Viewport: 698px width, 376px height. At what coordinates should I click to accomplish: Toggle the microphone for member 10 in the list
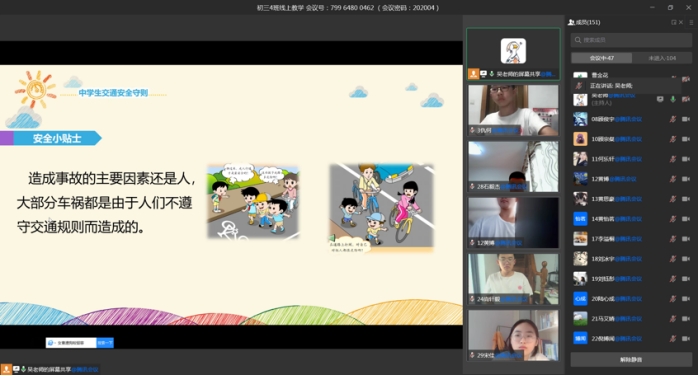pyautogui.click(x=673, y=139)
